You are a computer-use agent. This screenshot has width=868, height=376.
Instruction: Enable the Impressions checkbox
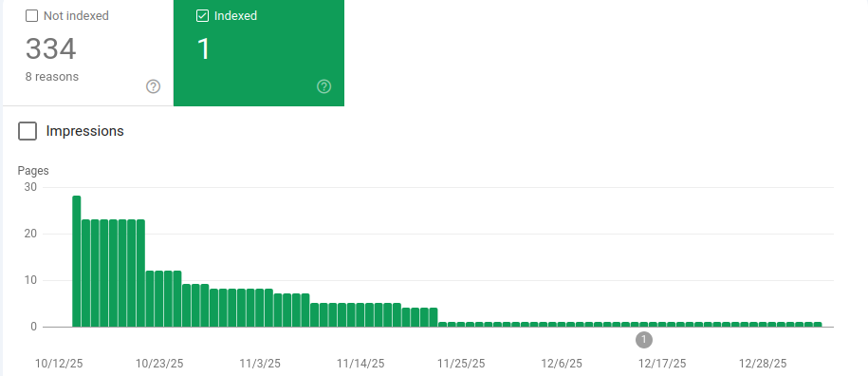pyautogui.click(x=28, y=131)
